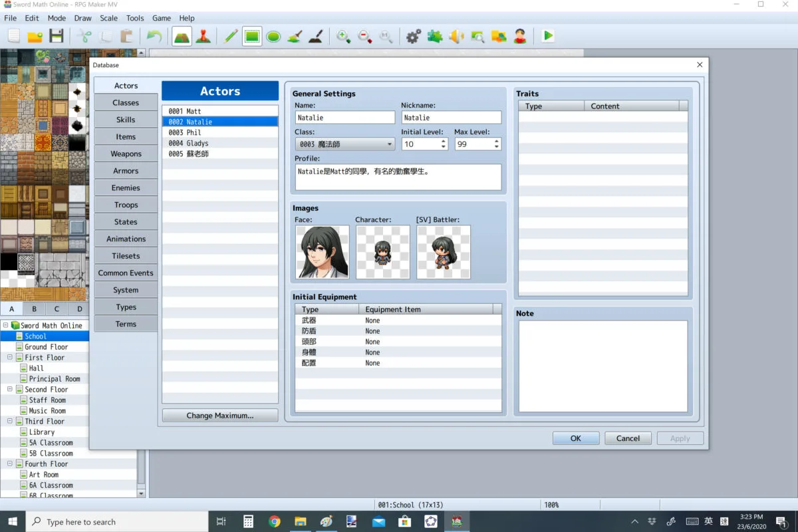Switch to the Common Events tab

(x=126, y=273)
